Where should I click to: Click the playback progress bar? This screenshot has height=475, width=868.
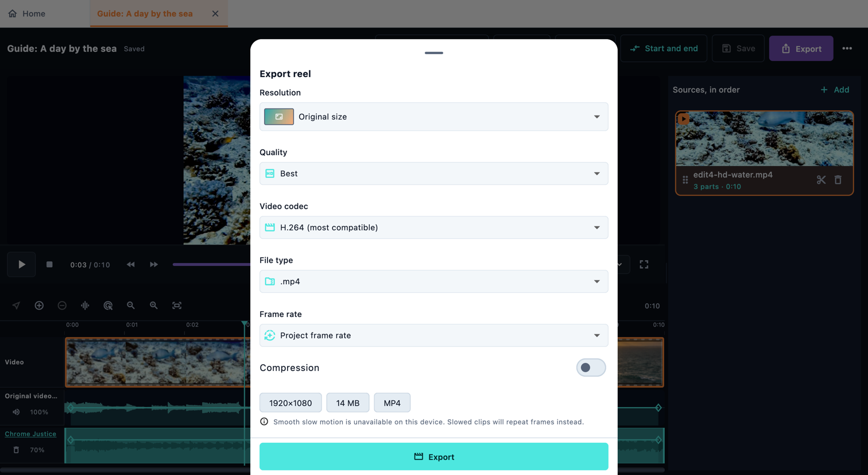(x=211, y=265)
